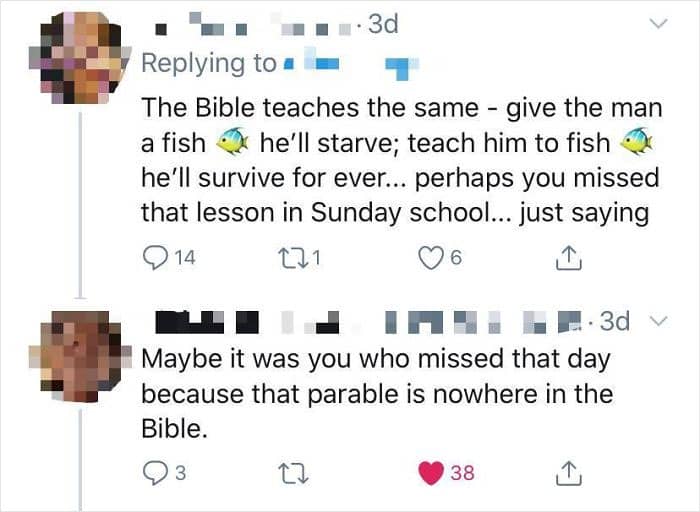Click the fish emoji after 'a fish'

point(235,143)
